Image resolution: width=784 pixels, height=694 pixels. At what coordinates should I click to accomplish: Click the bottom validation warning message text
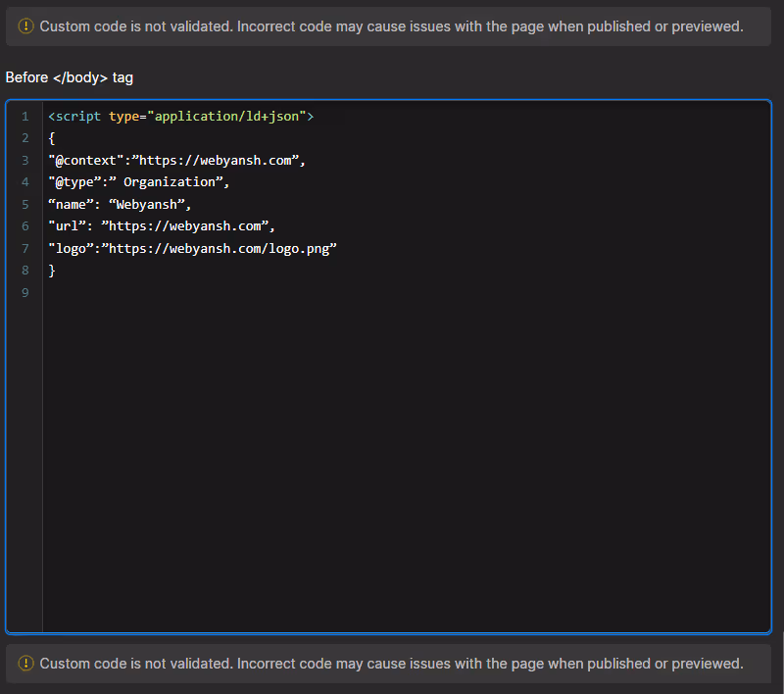[x=390, y=664]
